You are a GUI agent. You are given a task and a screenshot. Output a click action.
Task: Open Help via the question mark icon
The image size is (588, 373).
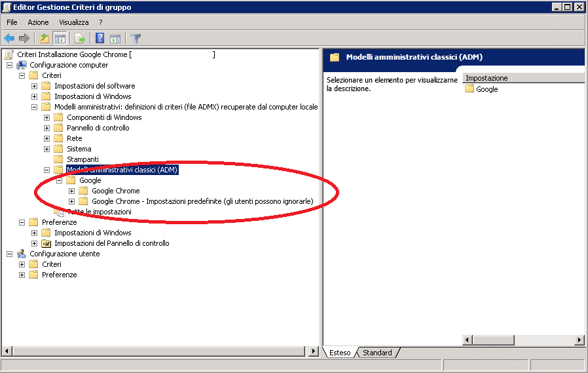100,38
